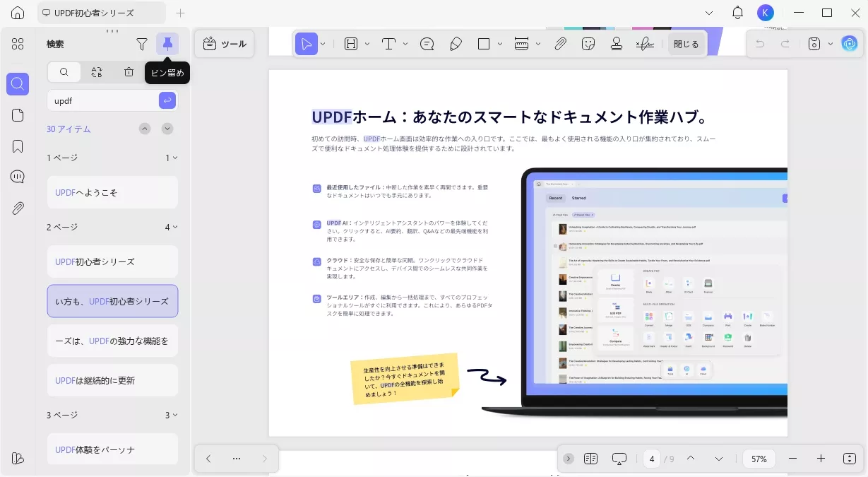
Task: Expand the save options dropdown arrow
Action: tap(831, 44)
